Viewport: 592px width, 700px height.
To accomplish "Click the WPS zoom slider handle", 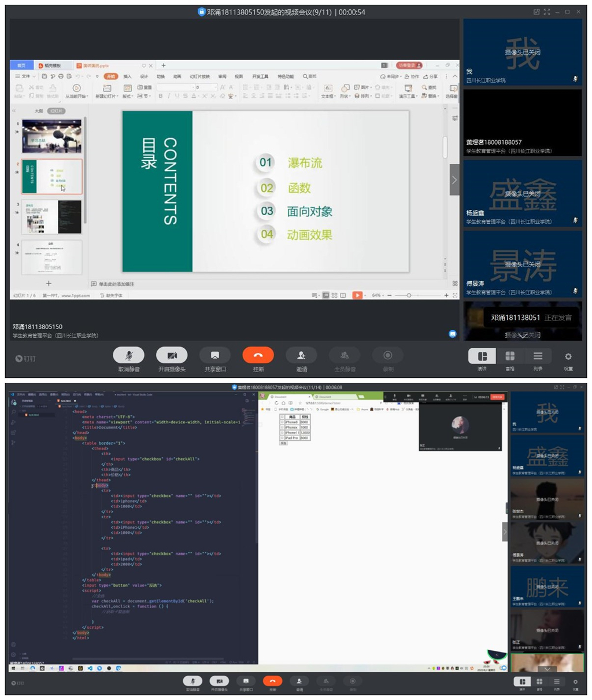I will tap(409, 296).
